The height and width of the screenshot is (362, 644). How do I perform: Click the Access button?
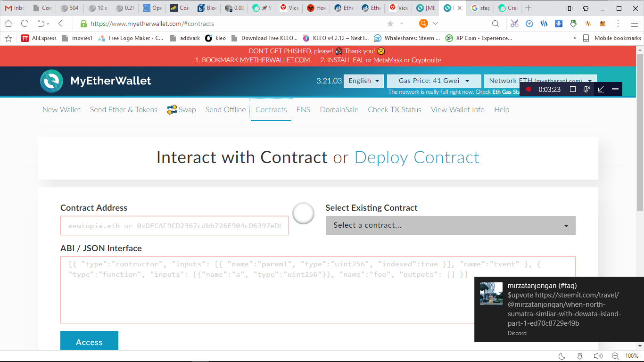89,342
